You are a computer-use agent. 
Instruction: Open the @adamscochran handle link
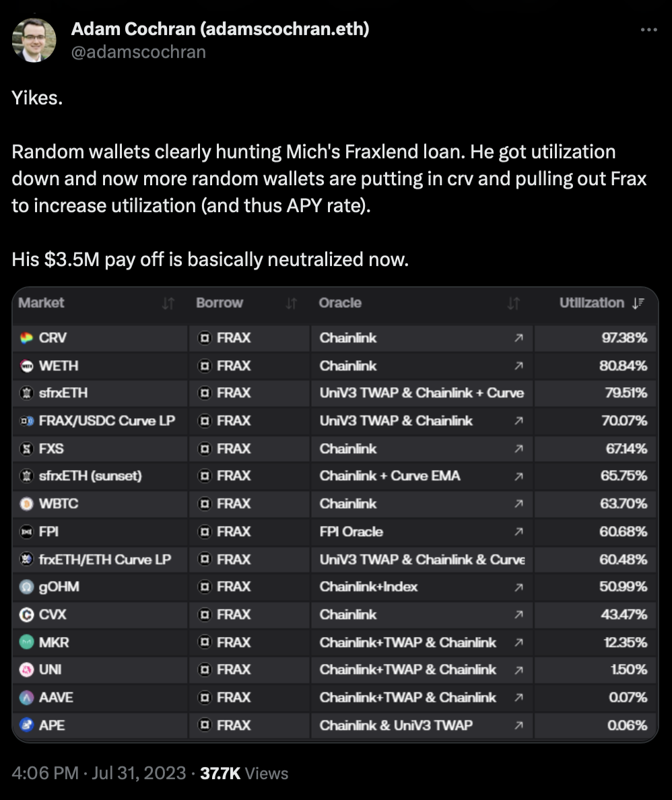coord(138,52)
